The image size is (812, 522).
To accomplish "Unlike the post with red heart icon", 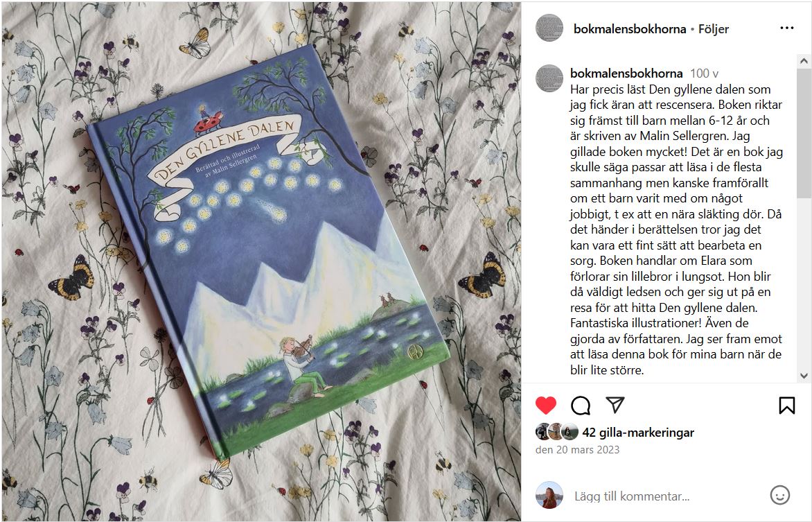I will click(545, 406).
